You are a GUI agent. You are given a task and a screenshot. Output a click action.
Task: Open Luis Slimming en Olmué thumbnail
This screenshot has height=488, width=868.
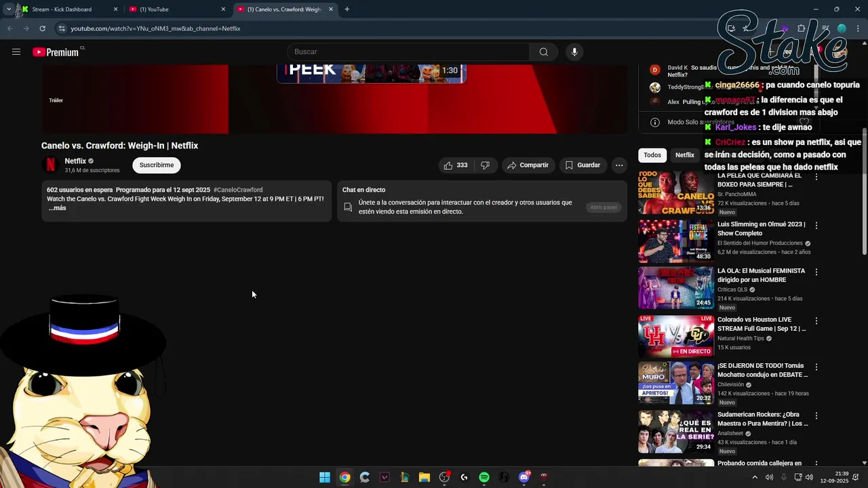point(676,241)
